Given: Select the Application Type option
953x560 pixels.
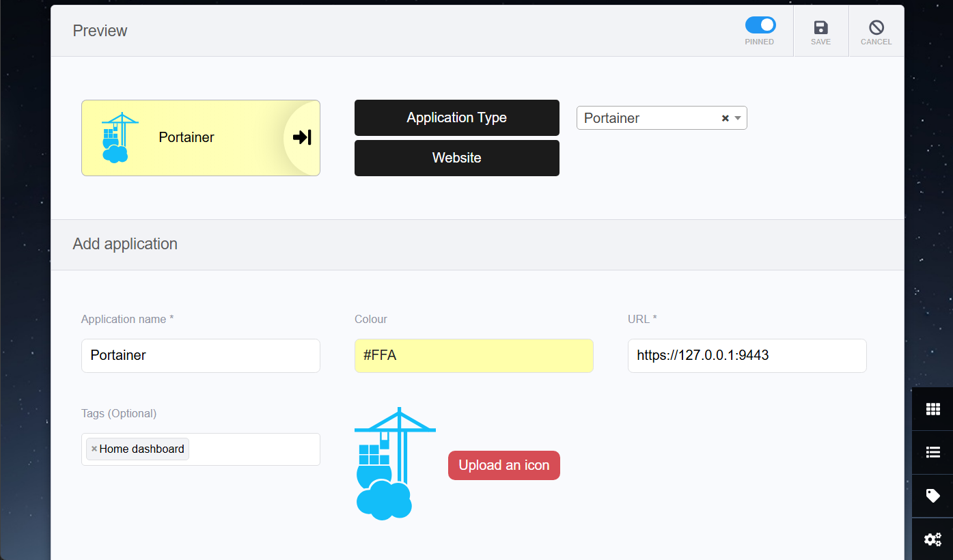Looking at the screenshot, I should (x=456, y=117).
